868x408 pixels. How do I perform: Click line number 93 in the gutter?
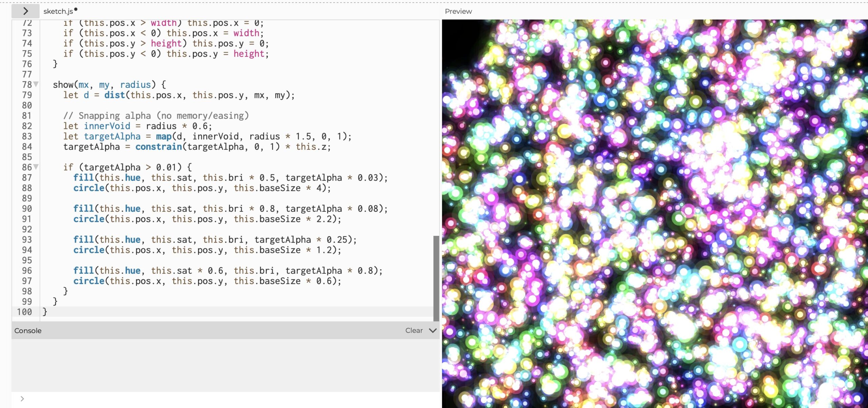tap(27, 240)
